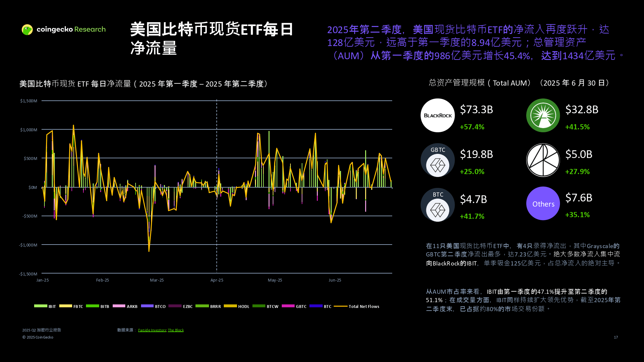Open The Block source link
Image resolution: width=644 pixels, height=362 pixels.
[176, 330]
